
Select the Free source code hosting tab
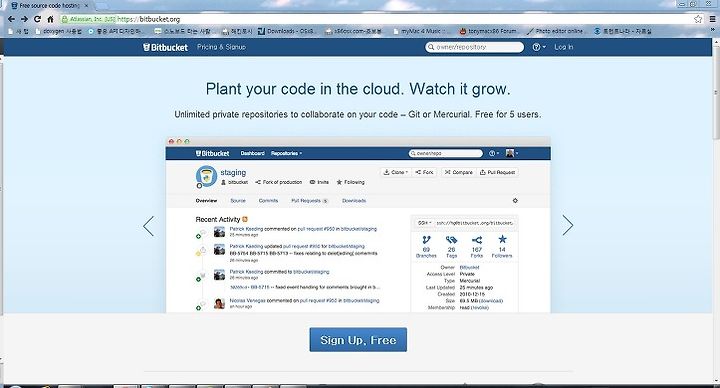pyautogui.click(x=49, y=6)
